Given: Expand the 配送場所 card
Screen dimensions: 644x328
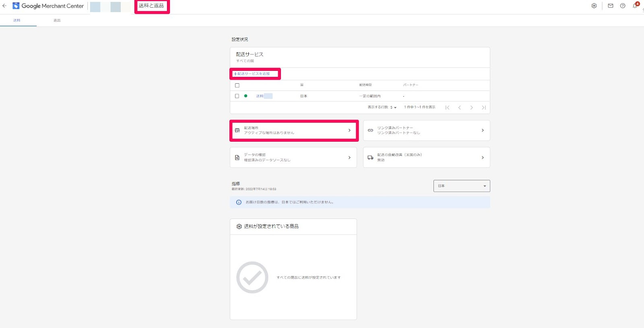Looking at the screenshot, I should 293,130.
